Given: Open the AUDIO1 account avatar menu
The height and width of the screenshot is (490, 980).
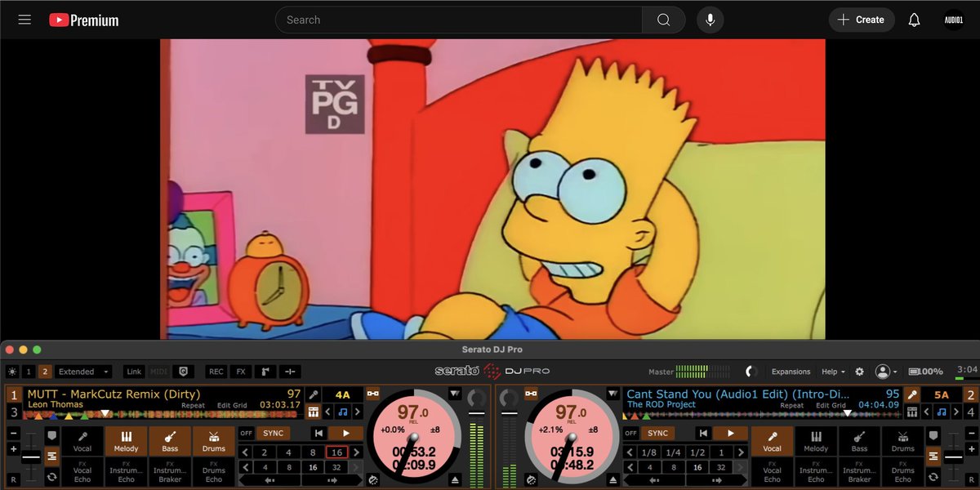Looking at the screenshot, I should point(954,20).
